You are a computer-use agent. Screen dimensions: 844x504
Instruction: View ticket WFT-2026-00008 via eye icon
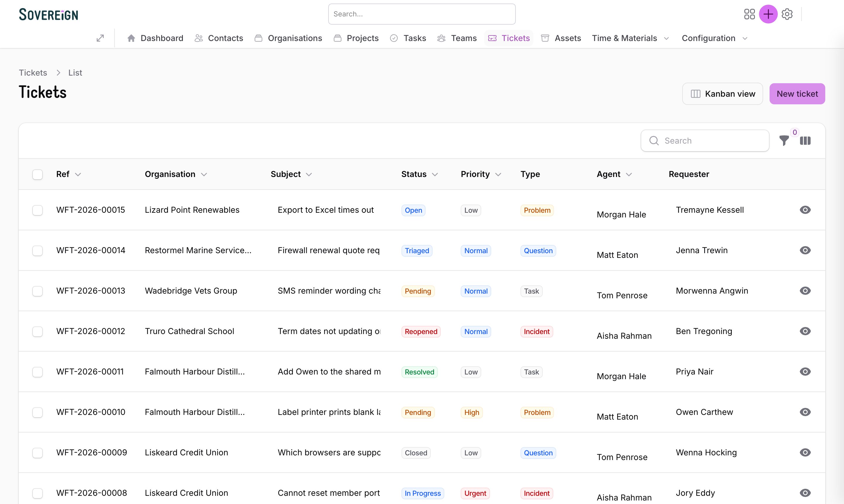pyautogui.click(x=805, y=493)
